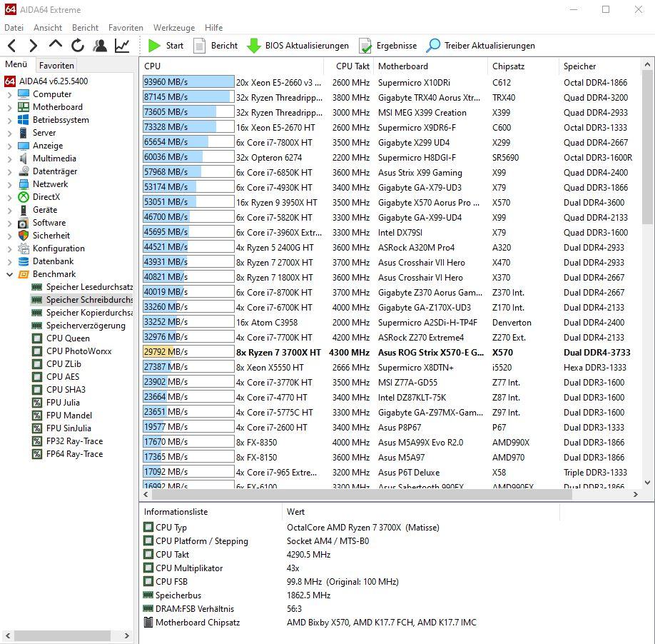This screenshot has height=644, width=655.
Task: Switch to the Menü tab in the sidebar
Action: pos(16,64)
